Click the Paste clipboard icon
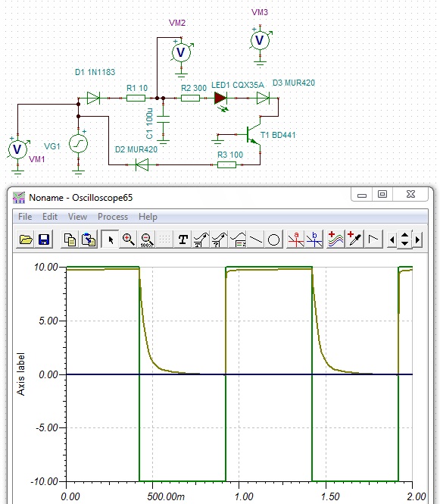Screen dimensions: 440x504 tap(89, 239)
